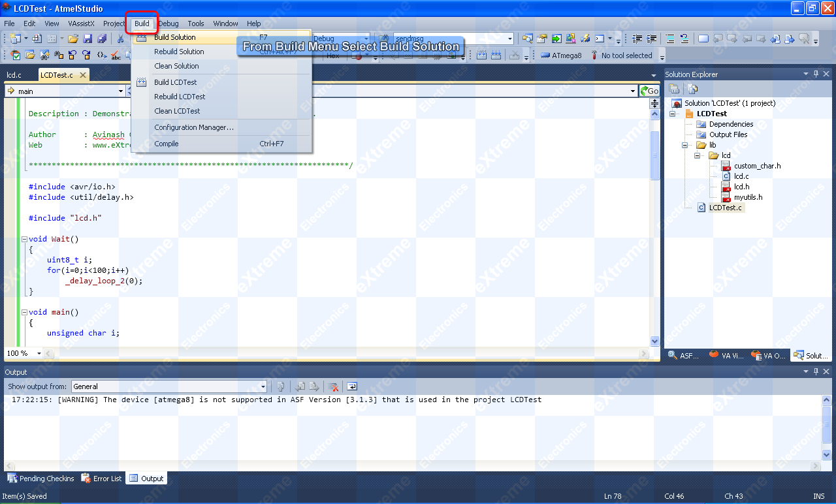The image size is (836, 504).
Task: Click the editor horizontal scrollbar right arrow
Action: click(645, 353)
